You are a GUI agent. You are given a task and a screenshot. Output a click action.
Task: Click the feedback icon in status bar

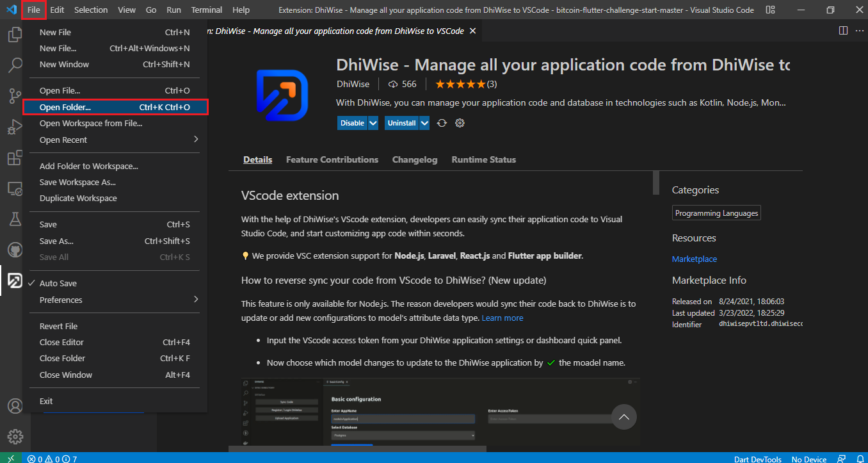coord(840,459)
